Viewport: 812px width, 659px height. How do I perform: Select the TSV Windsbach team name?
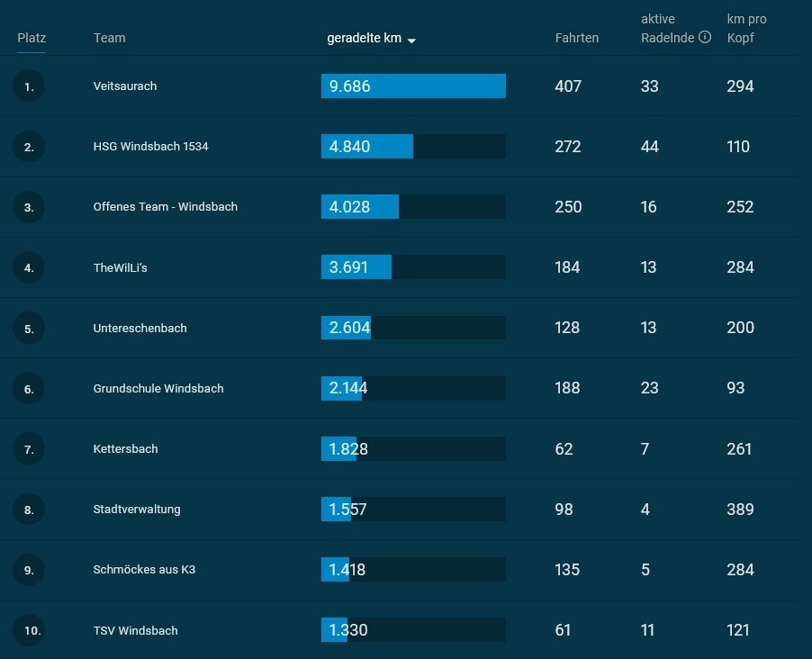point(135,630)
